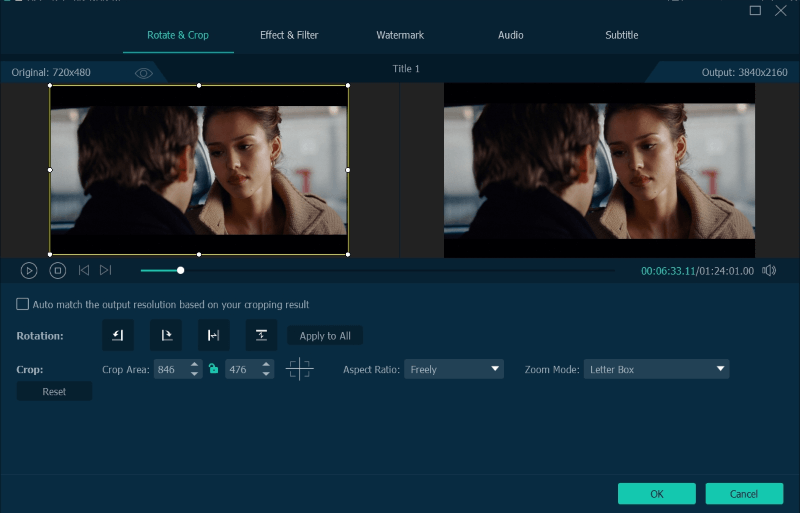
Task: Jump to previous frame
Action: [x=84, y=270]
